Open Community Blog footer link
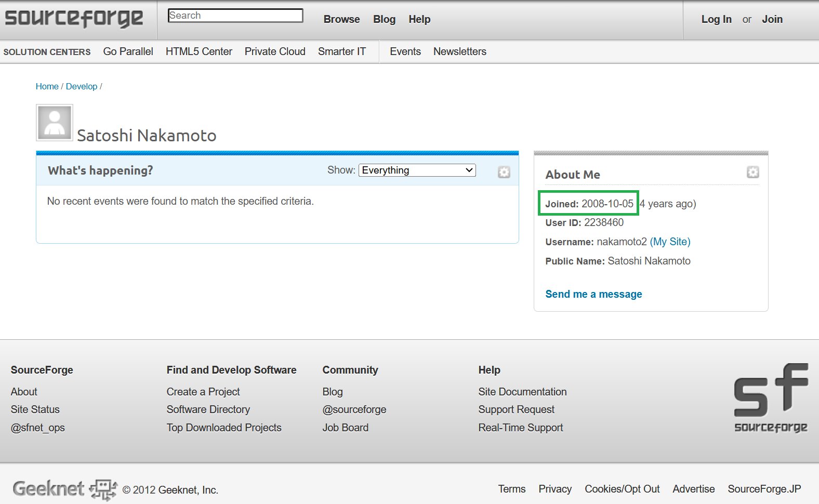This screenshot has width=819, height=504. (x=333, y=392)
